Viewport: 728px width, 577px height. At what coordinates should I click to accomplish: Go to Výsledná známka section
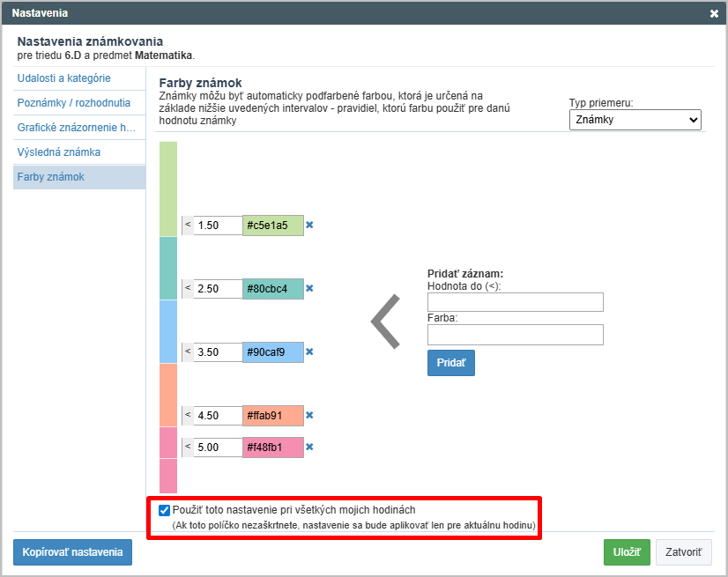59,152
